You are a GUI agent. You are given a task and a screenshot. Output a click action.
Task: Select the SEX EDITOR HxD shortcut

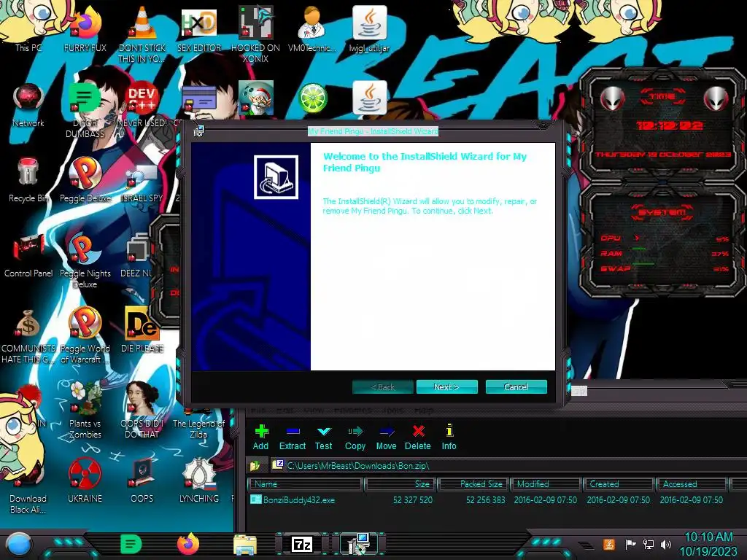pyautogui.click(x=199, y=29)
